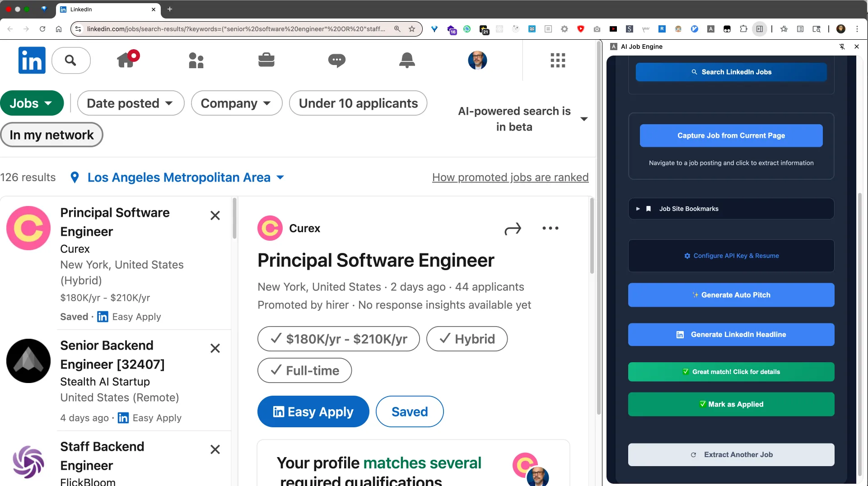Viewport: 868px width, 486px height.
Task: Open more options for Curex job
Action: coord(551,229)
